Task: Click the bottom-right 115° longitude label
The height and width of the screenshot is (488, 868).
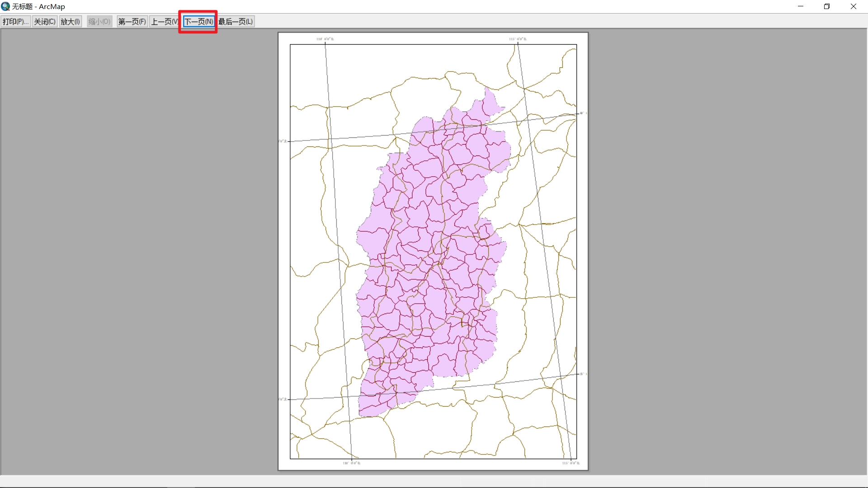Action: tap(571, 463)
